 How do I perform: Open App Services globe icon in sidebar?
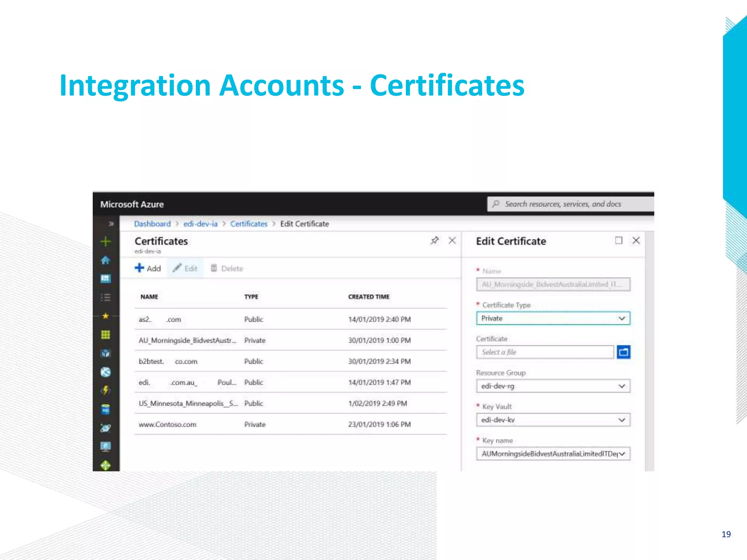point(105,372)
